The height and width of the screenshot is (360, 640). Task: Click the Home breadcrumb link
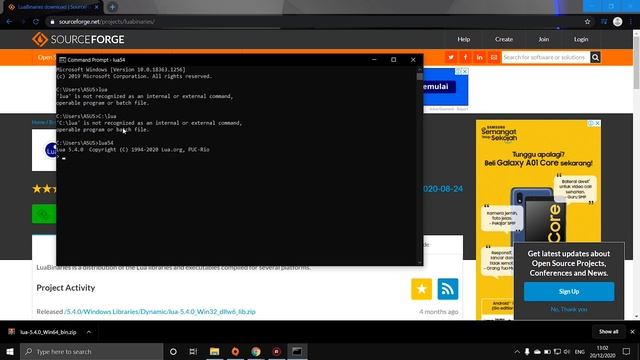38,122
